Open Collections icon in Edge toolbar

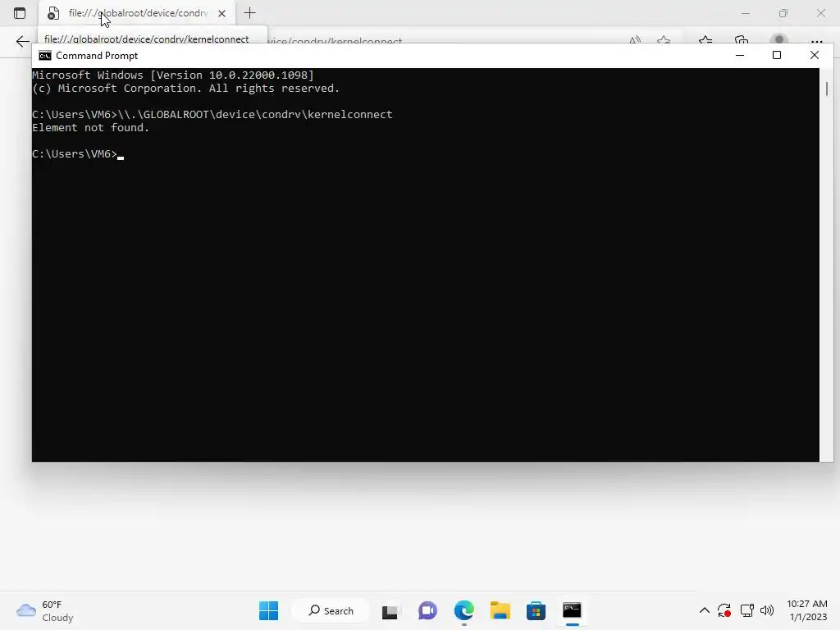742,40
